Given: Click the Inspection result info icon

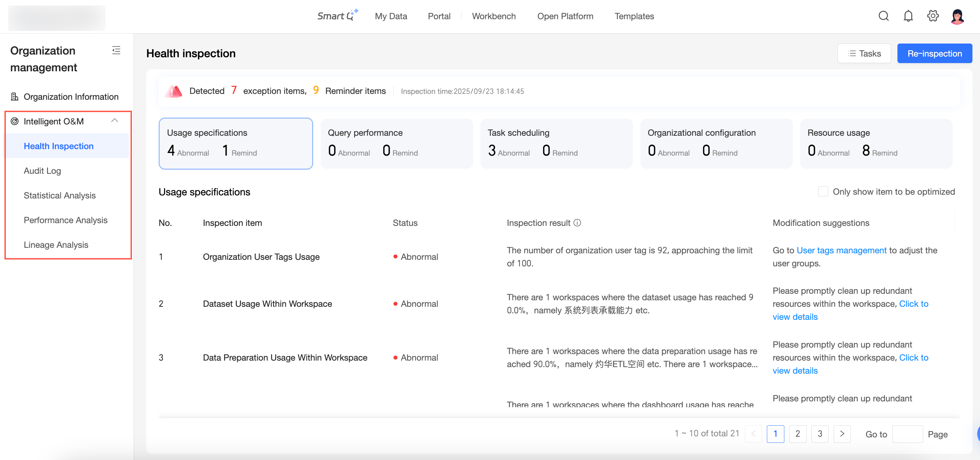Looking at the screenshot, I should pos(577,223).
